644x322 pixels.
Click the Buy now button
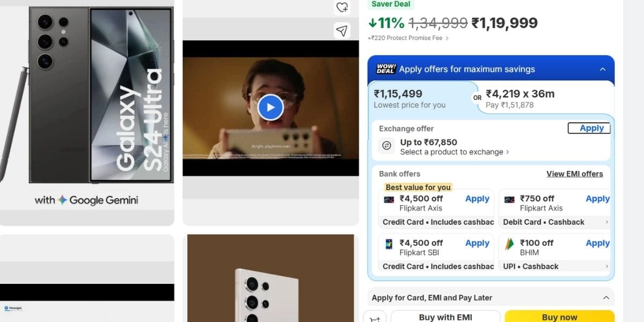560,317
